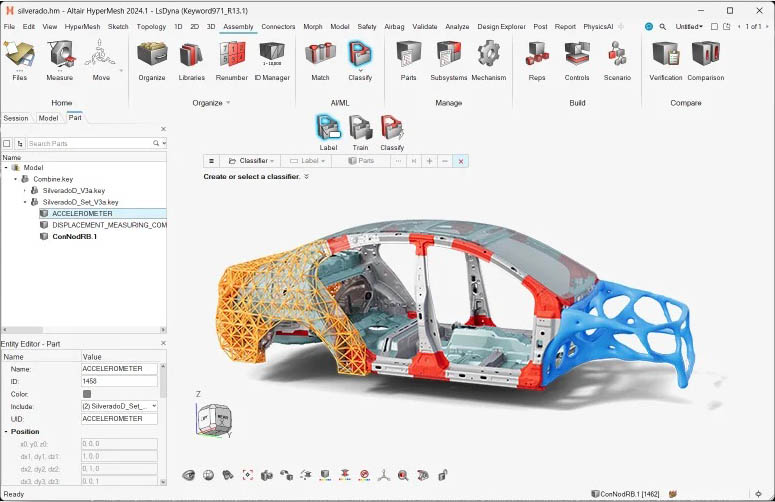The height and width of the screenshot is (502, 775).
Task: Click the magnifier search icon in bottom toolbar
Action: click(403, 475)
